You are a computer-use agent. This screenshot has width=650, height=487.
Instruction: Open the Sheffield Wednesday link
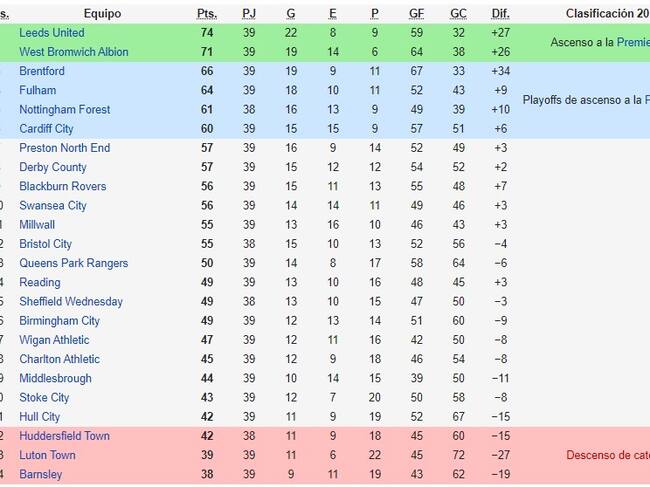click(71, 301)
